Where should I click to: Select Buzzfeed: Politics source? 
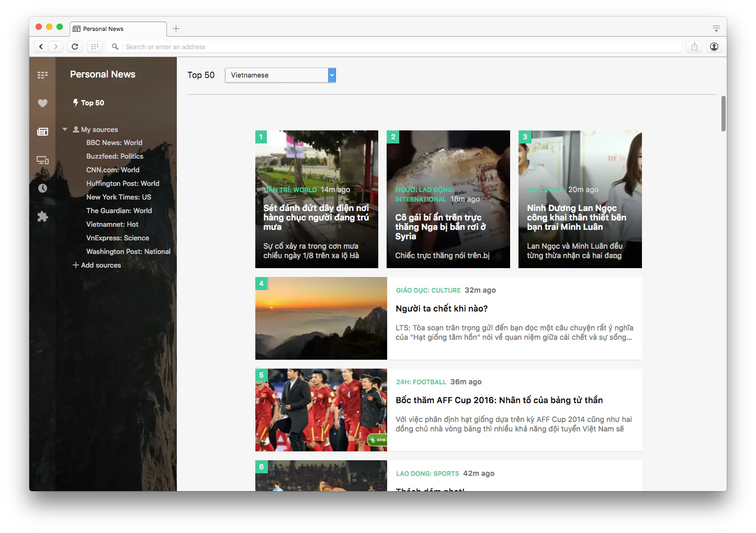[x=115, y=156]
